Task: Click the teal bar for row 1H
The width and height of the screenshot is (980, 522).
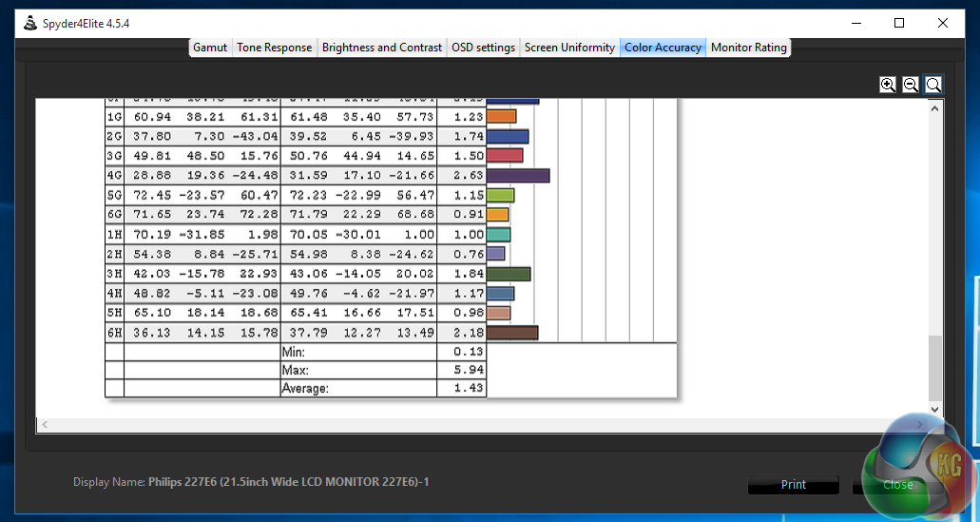Action: click(x=499, y=235)
